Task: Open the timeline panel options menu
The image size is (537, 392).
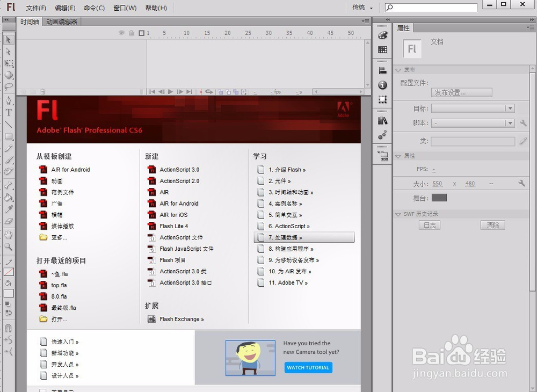Action: click(365, 21)
